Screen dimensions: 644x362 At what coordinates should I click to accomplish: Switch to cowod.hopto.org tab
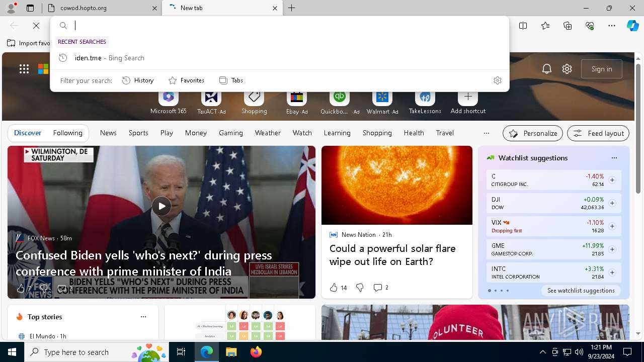click(x=102, y=8)
